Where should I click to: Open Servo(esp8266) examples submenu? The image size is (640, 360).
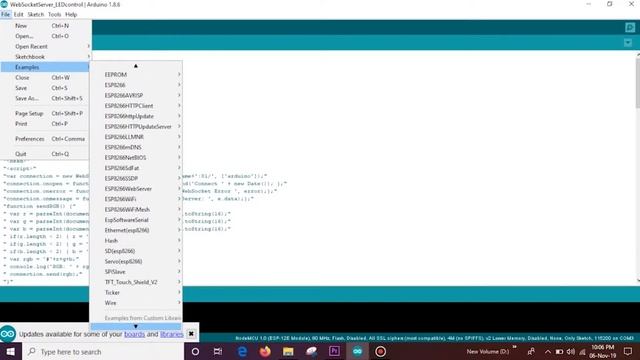(x=136, y=262)
